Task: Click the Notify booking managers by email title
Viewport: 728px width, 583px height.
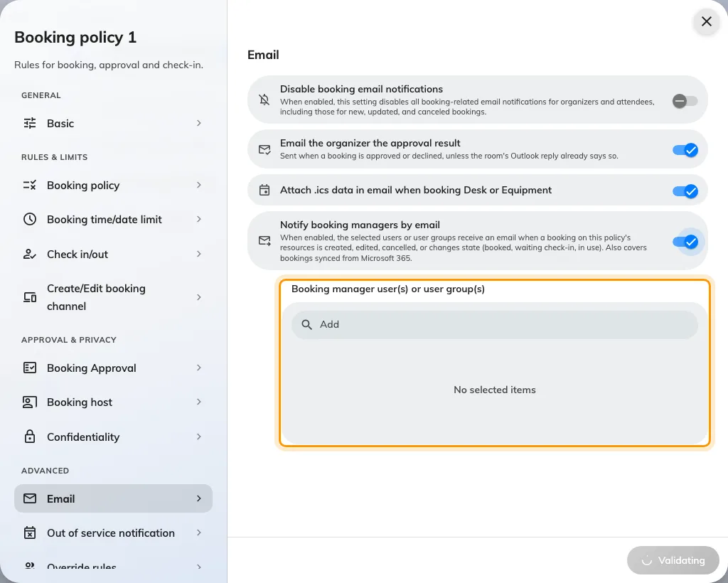Action: coord(360,225)
